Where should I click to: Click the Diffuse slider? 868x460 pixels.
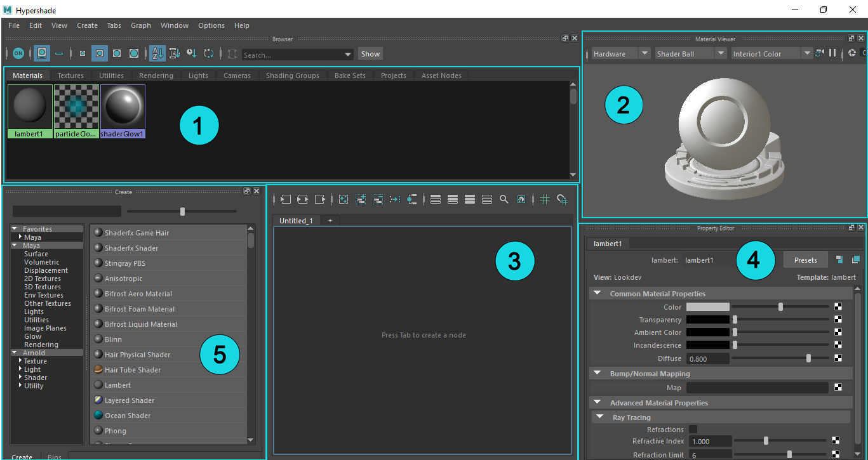pyautogui.click(x=780, y=358)
